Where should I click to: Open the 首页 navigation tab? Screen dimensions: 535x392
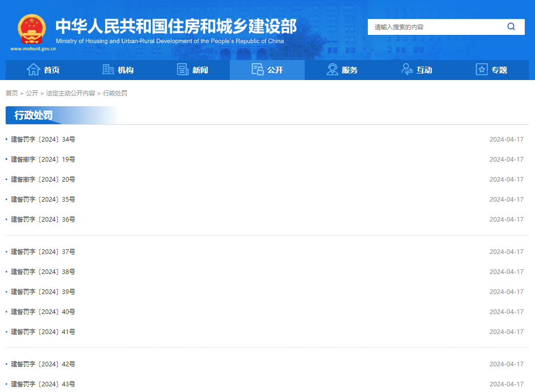(43, 70)
